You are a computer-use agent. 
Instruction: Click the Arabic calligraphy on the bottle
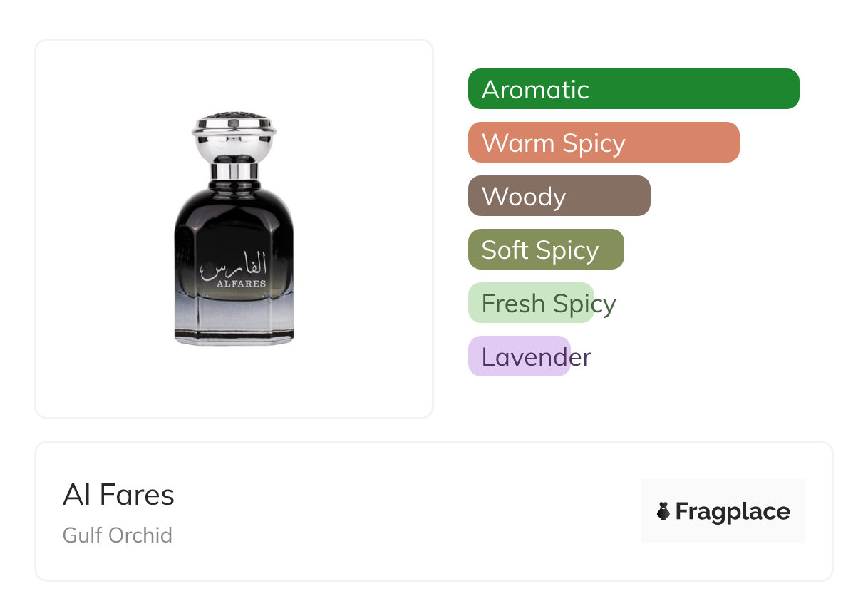tap(234, 265)
